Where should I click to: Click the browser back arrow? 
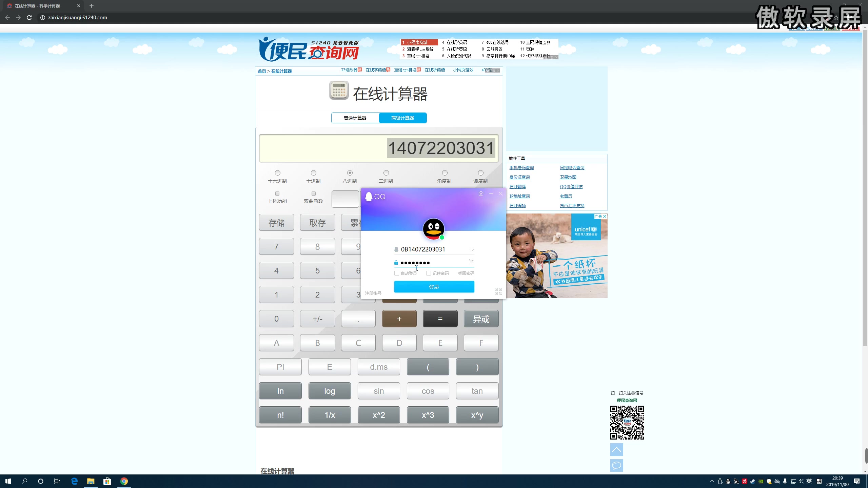pos(7,18)
